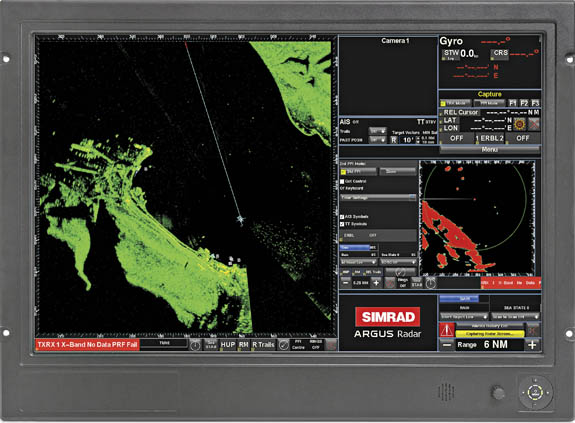Toggle RM relative motion mode
This screenshot has width=575, height=423.
click(243, 345)
